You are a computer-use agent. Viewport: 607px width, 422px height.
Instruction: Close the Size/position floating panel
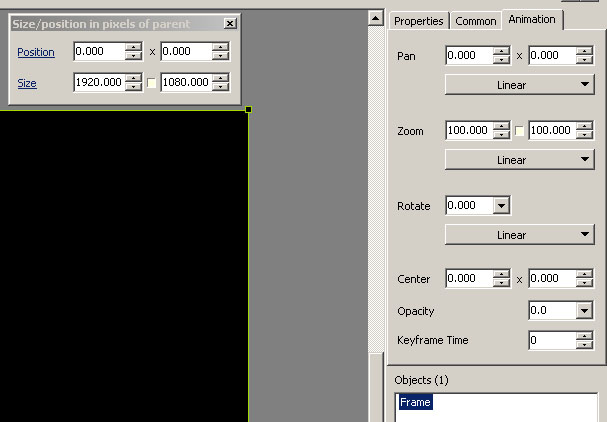(230, 23)
